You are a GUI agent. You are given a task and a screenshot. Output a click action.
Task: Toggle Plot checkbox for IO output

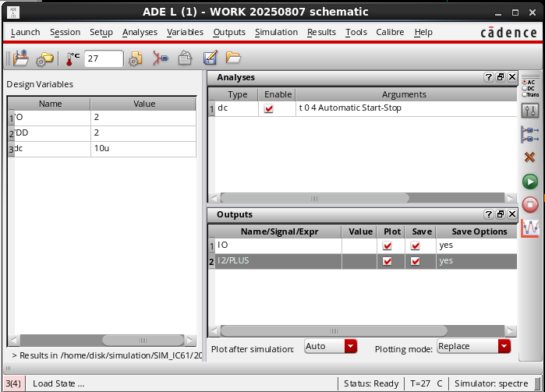click(x=388, y=246)
